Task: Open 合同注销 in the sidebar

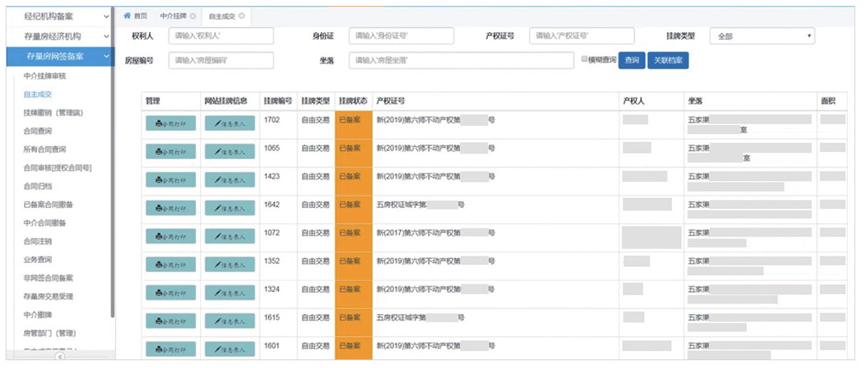Action: click(38, 242)
